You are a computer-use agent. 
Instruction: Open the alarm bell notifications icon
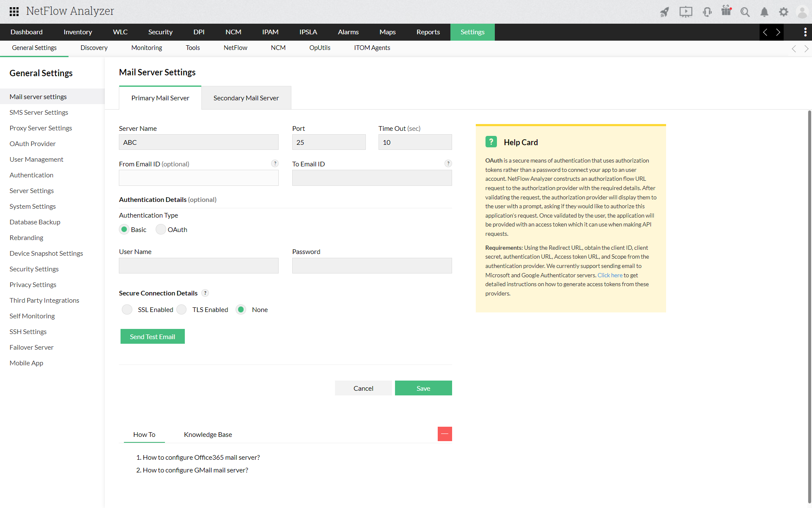(764, 12)
